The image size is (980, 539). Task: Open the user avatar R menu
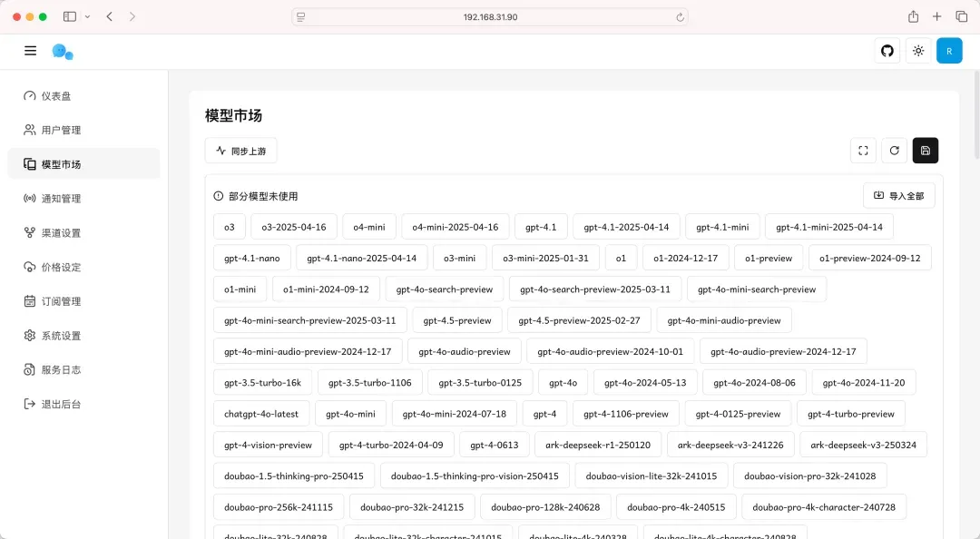click(x=949, y=51)
